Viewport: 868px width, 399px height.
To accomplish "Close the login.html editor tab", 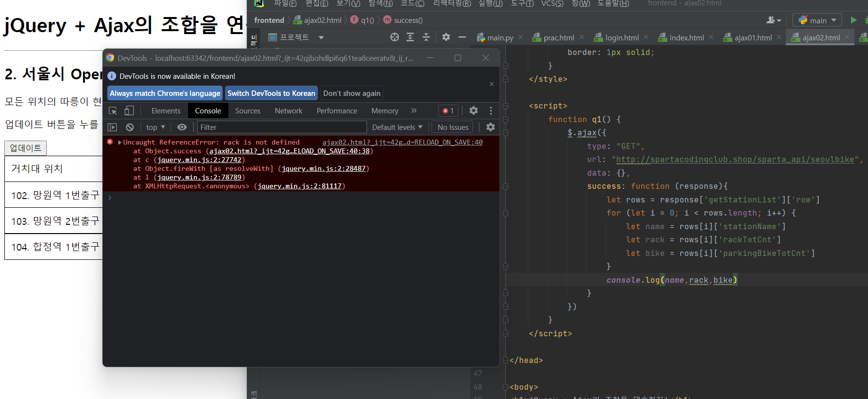I will pyautogui.click(x=646, y=37).
